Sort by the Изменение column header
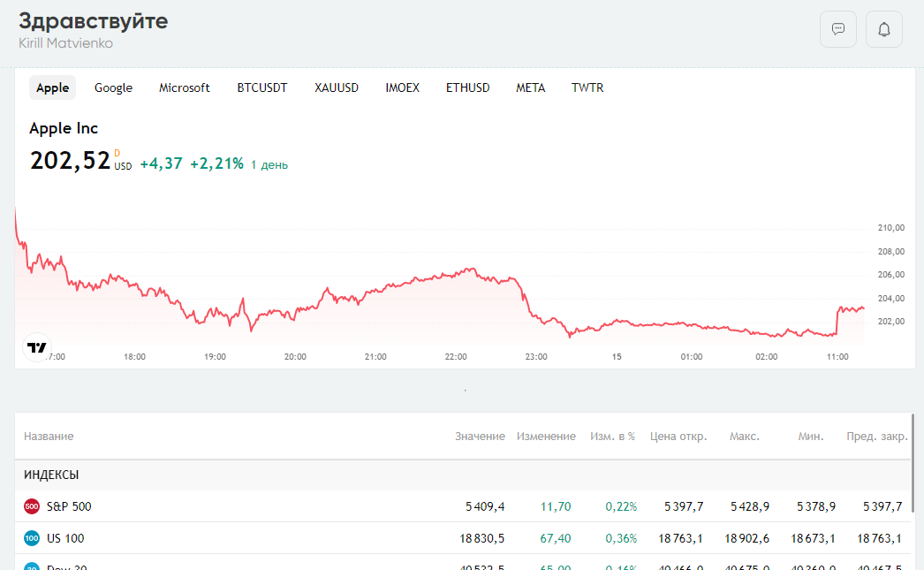 pos(546,437)
